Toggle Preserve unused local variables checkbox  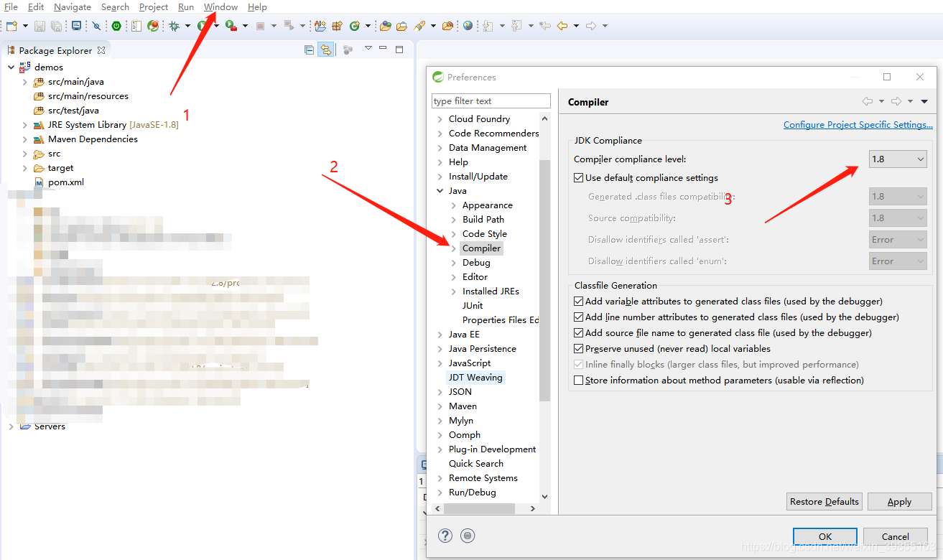click(579, 348)
